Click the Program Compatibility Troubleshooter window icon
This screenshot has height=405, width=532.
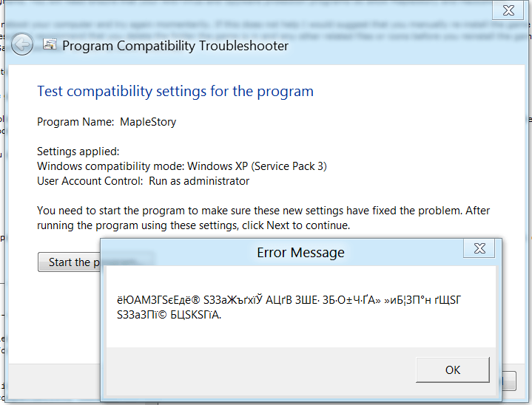tap(50, 44)
